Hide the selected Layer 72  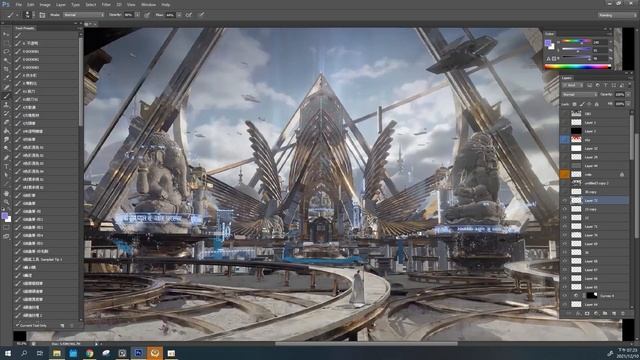[564, 200]
